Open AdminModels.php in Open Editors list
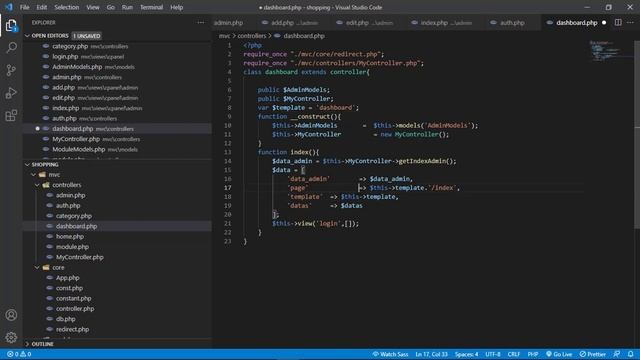The height and width of the screenshot is (360, 640). pyautogui.click(x=118, y=67)
